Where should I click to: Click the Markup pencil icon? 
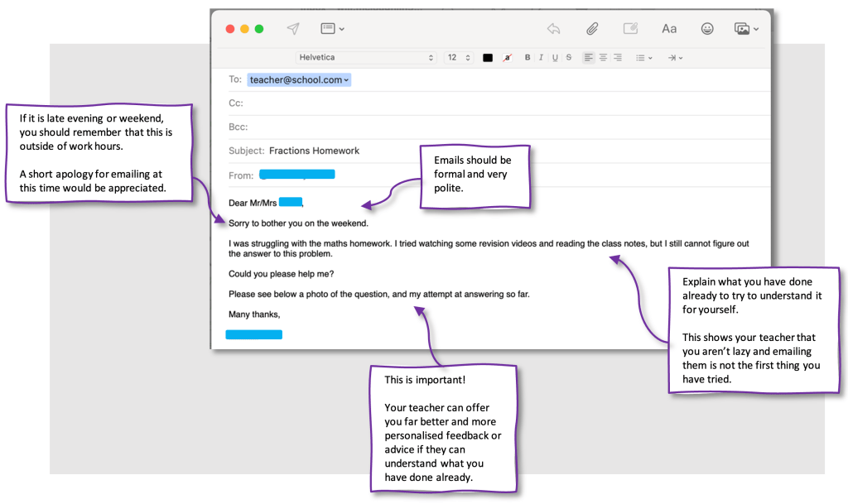(x=630, y=29)
